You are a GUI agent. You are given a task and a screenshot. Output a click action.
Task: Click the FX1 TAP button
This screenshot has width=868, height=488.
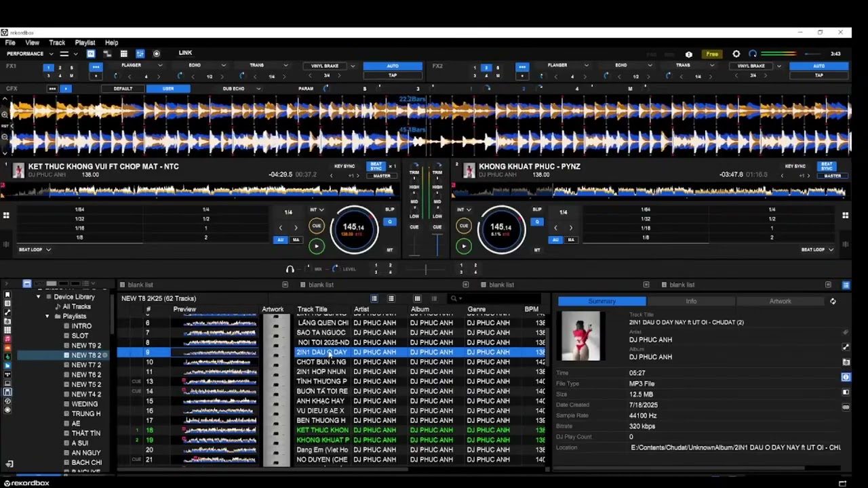[x=393, y=75]
